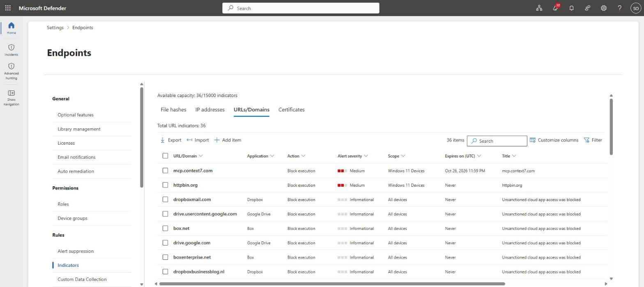
Task: Open Scope column header dropdown
Action: [396, 156]
